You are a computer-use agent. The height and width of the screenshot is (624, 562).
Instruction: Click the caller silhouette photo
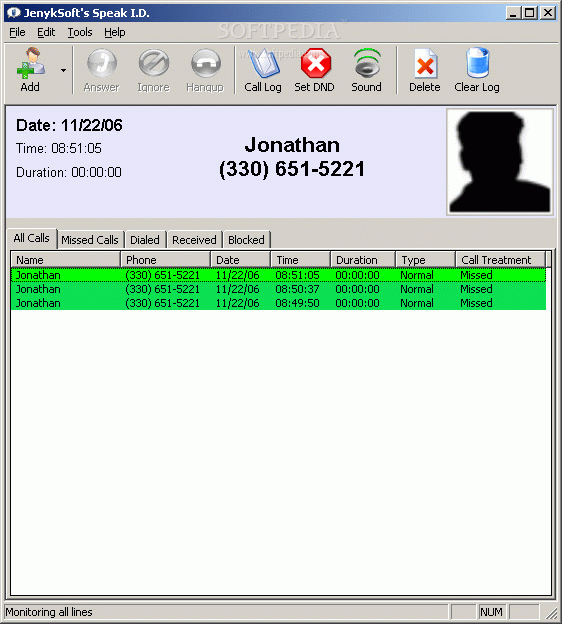pyautogui.click(x=500, y=162)
